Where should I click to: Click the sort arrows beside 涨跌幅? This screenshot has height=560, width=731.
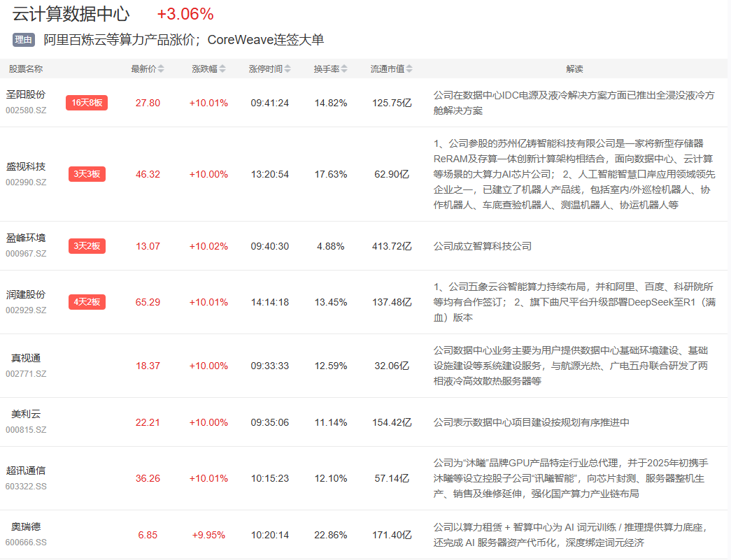click(x=222, y=69)
